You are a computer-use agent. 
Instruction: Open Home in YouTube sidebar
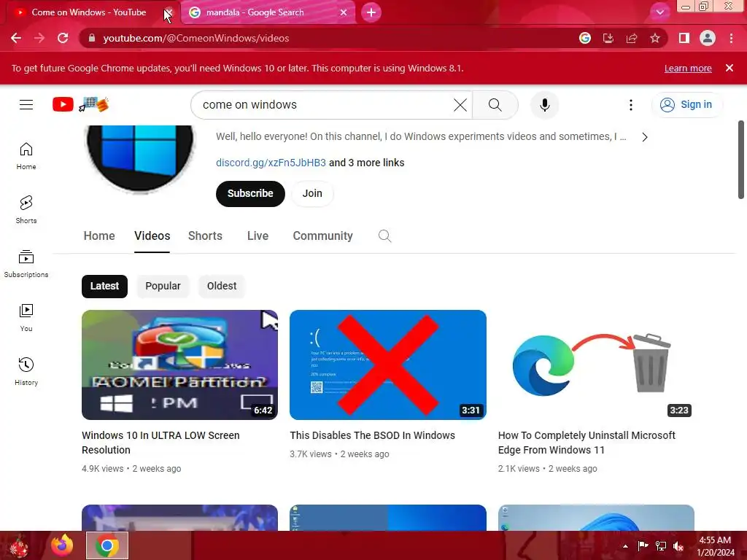[26, 156]
